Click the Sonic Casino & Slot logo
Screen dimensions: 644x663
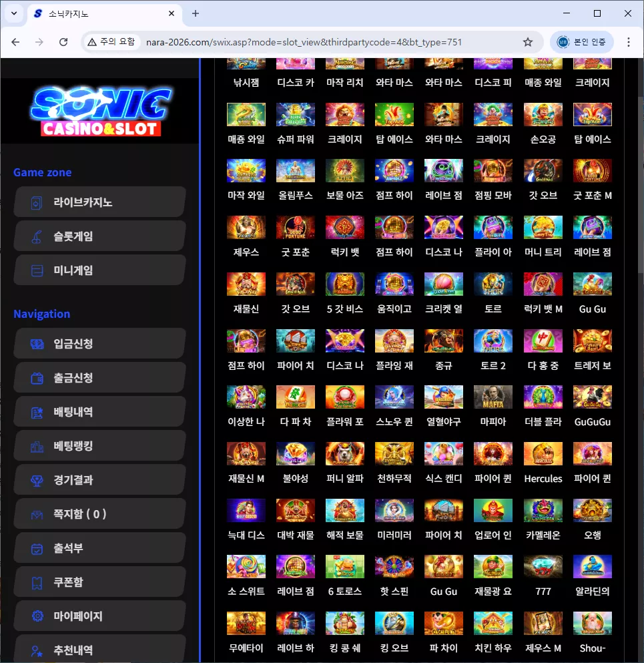101,112
